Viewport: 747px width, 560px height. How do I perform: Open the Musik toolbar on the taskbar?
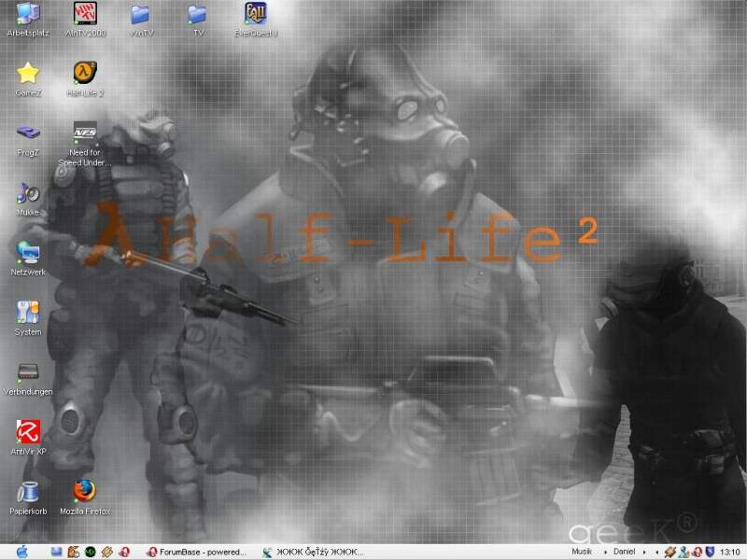[582, 552]
